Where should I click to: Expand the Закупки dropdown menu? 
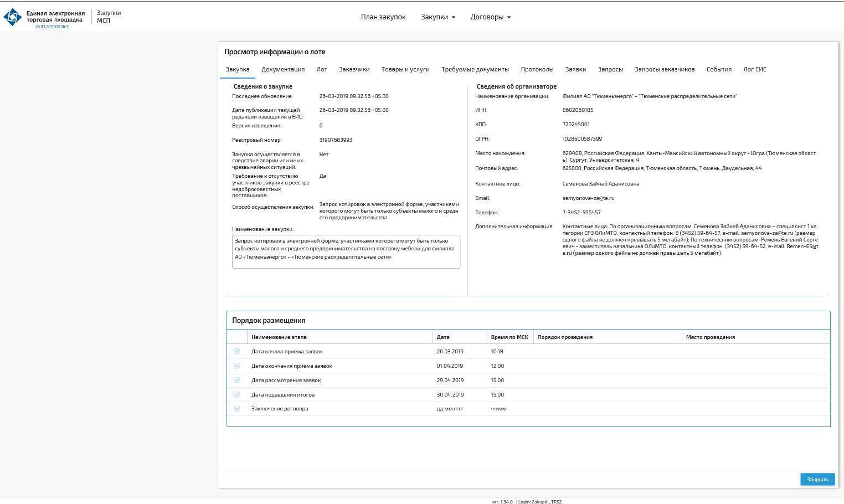438,17
